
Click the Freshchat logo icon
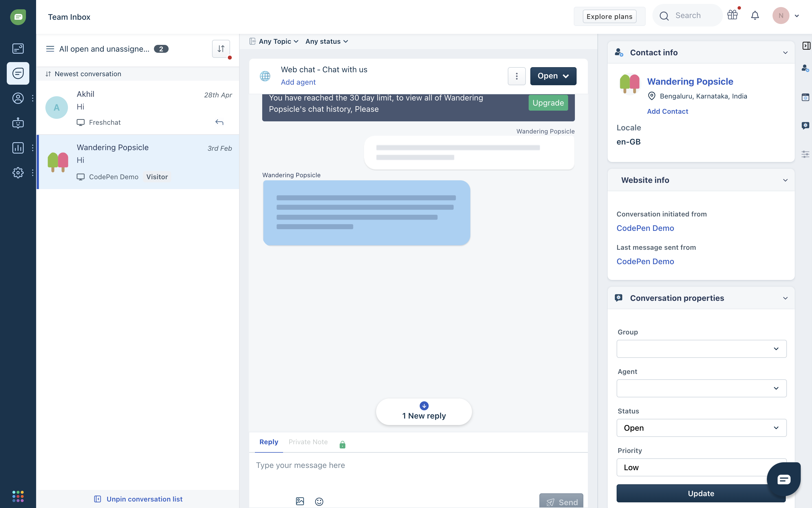click(18, 17)
